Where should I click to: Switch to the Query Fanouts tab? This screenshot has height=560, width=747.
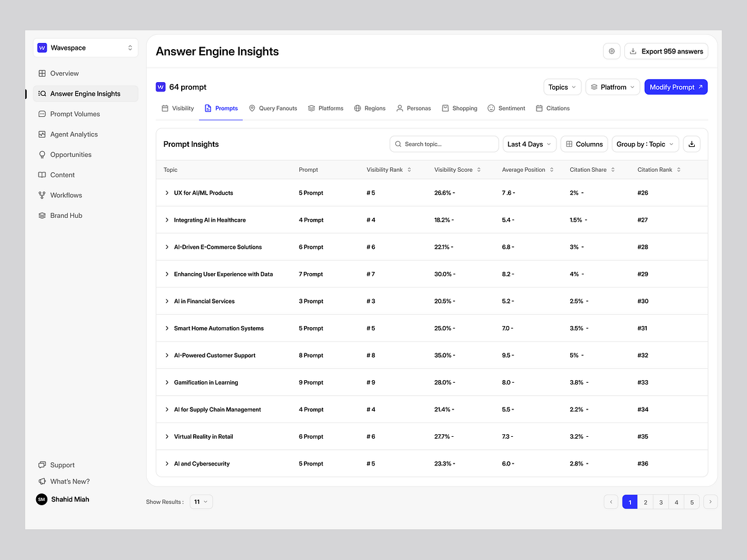[x=273, y=108]
